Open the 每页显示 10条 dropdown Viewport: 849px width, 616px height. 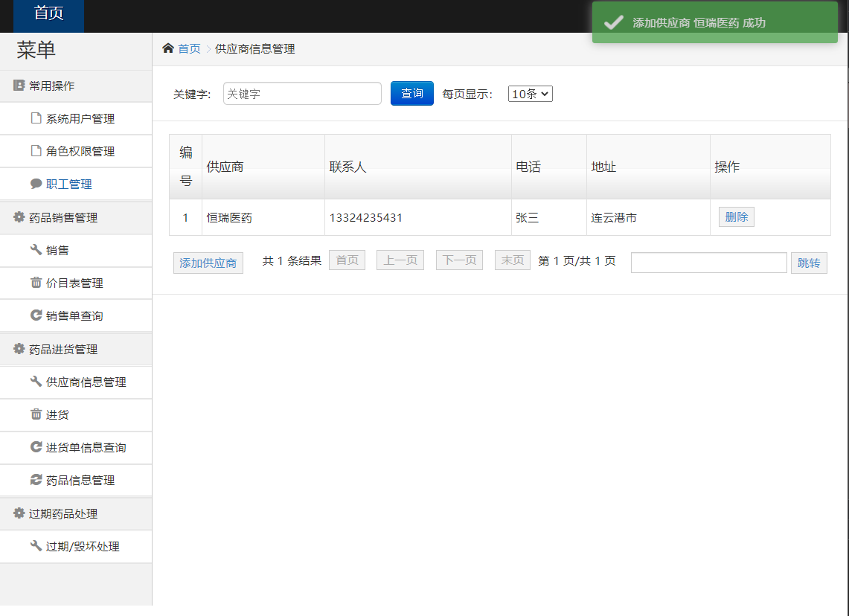point(530,94)
